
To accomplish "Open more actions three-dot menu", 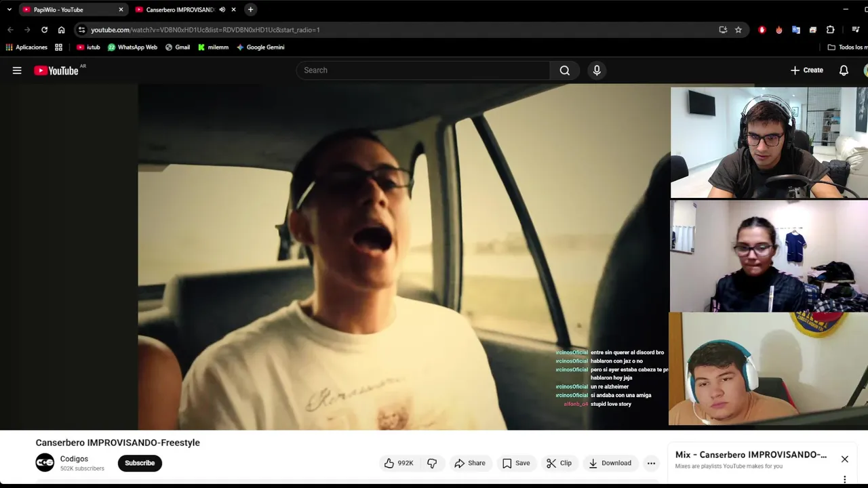I will 651,463.
